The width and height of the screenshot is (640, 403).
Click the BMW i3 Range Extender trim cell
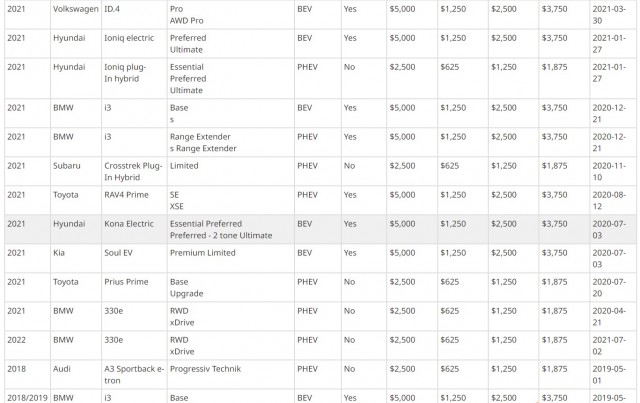[x=231, y=142]
